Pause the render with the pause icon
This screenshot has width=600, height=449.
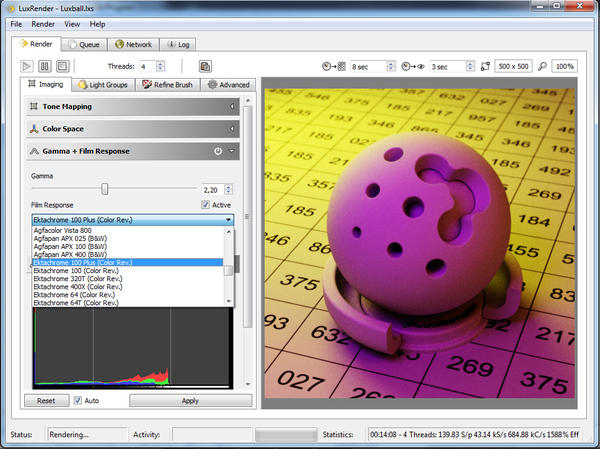click(46, 66)
